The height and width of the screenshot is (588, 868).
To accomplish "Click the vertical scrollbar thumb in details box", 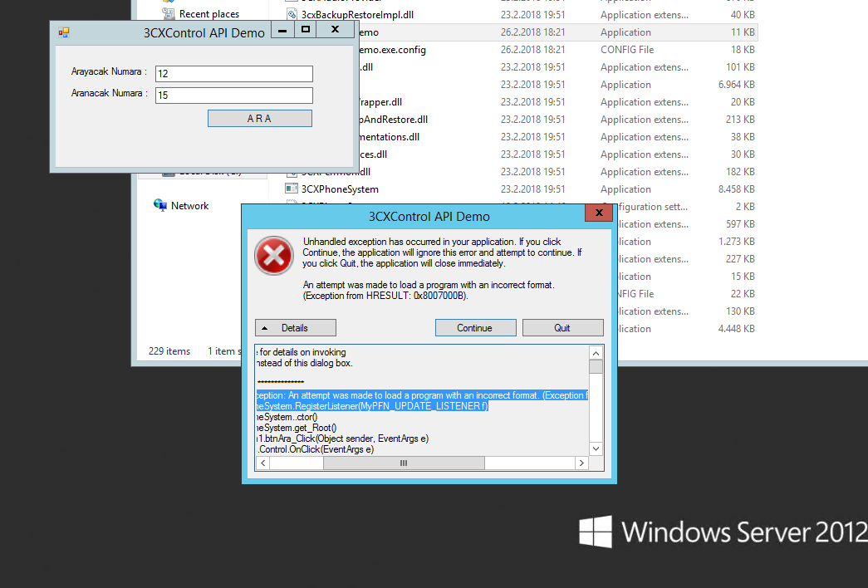I will pyautogui.click(x=596, y=366).
